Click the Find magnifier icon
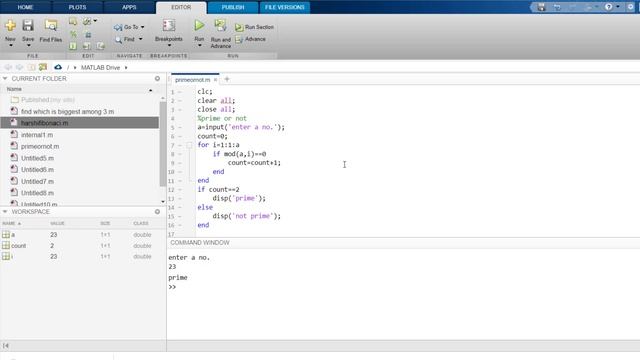 coord(118,40)
